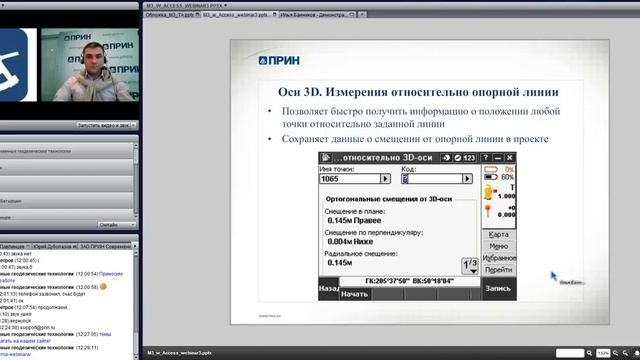Open the arrow beside the Имя точки field

[x=385, y=179]
